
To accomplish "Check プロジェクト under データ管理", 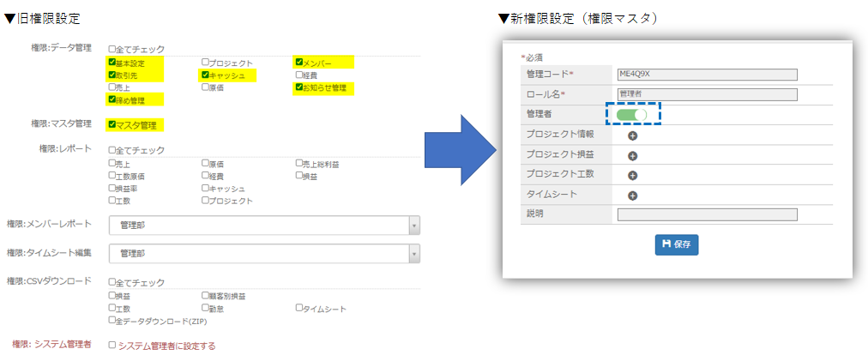I will point(205,63).
